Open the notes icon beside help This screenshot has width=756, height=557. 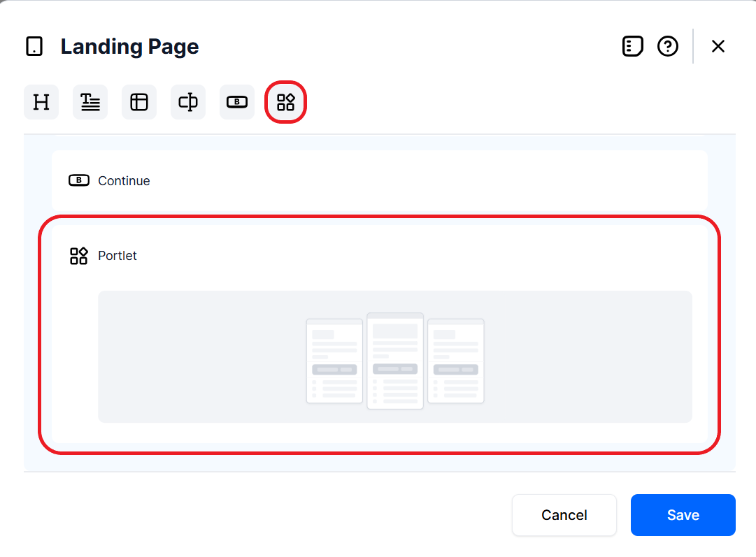[632, 47]
